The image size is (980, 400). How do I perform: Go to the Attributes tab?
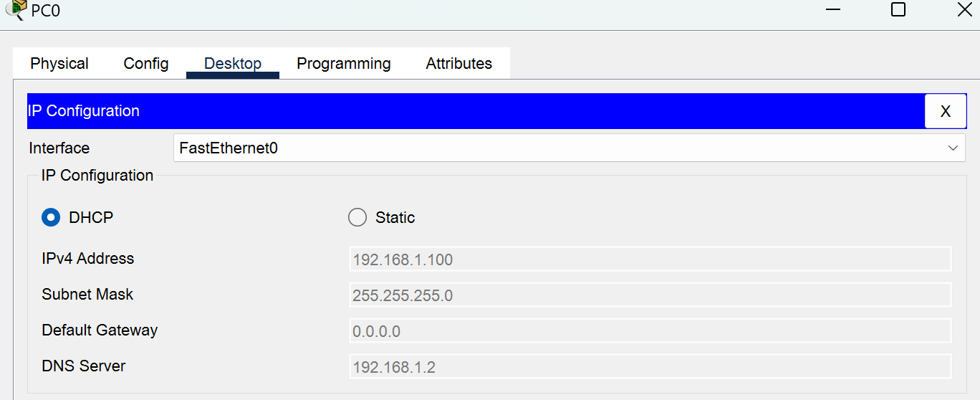459,63
